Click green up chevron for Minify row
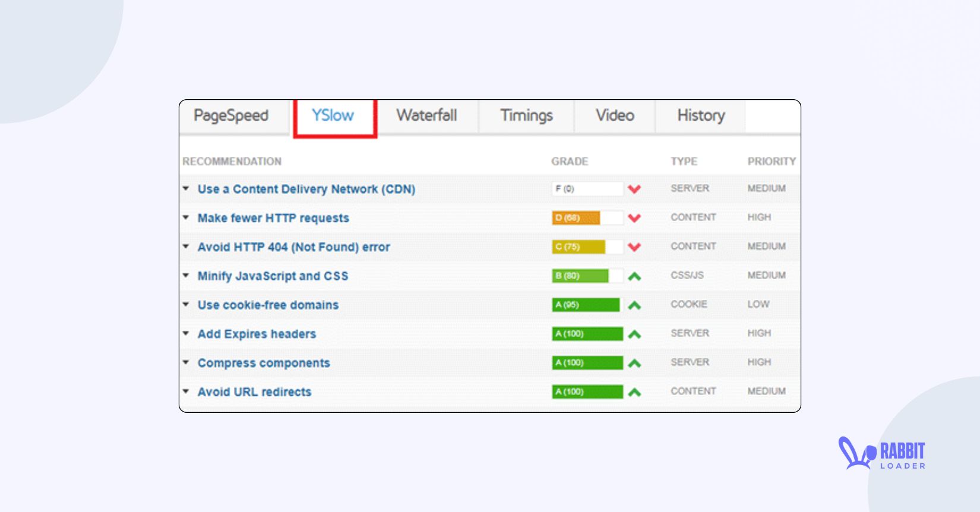This screenshot has width=980, height=512. [634, 276]
